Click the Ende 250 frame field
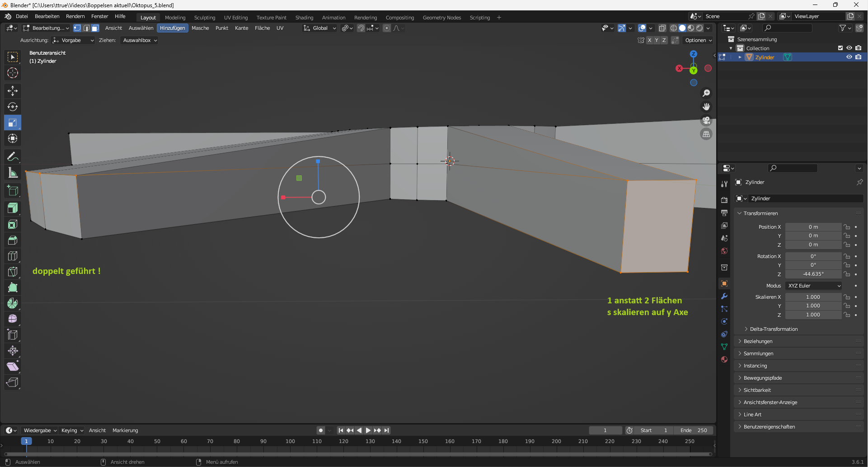Screen dimensions: 868x467 pos(694,430)
